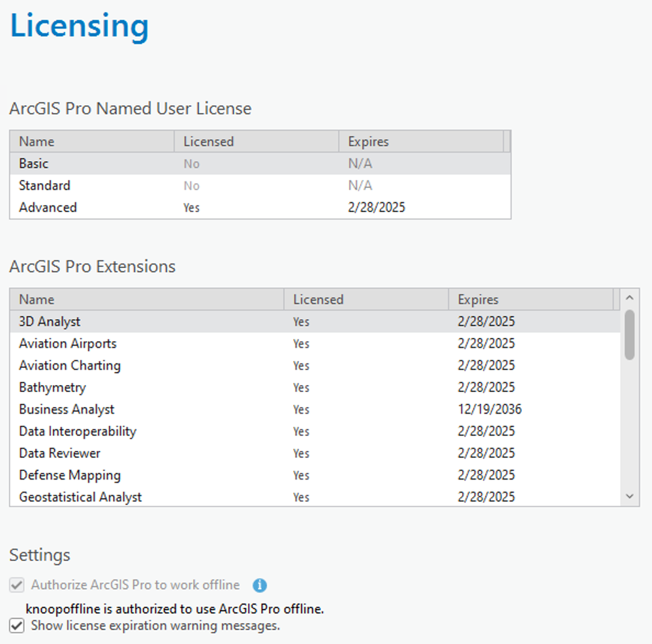Viewport: 652px width, 644px height.
Task: Click the extensions list scrollbar thumb
Action: (x=629, y=335)
